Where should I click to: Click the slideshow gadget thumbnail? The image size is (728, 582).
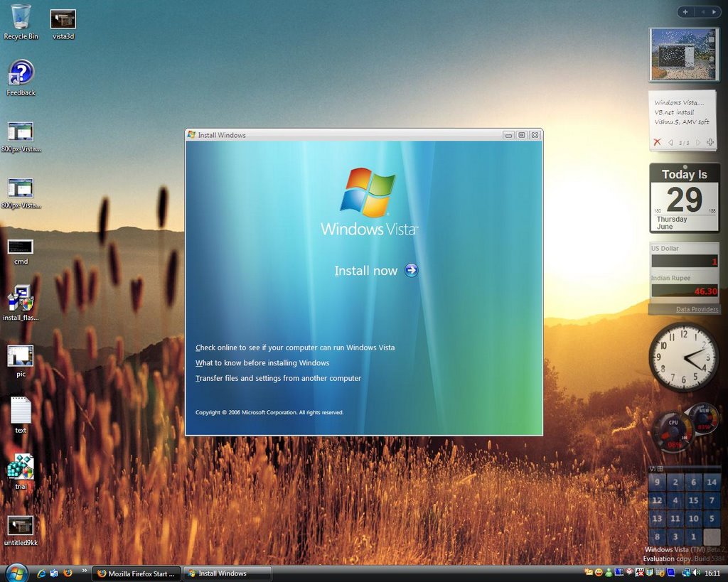pyautogui.click(x=683, y=54)
